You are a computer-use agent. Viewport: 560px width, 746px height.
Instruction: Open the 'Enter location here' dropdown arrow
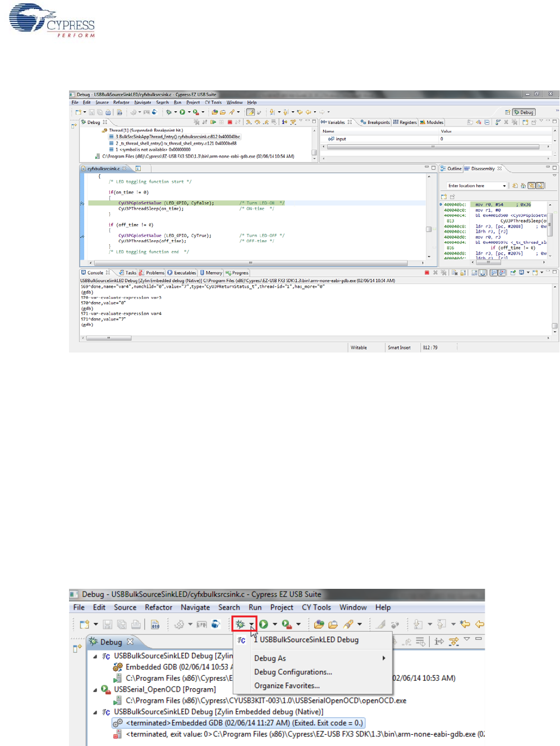pos(504,186)
